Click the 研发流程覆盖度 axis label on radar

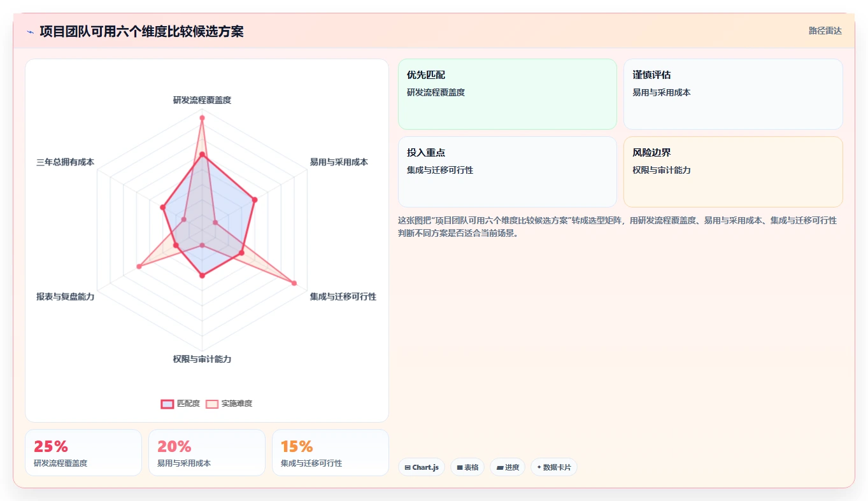[202, 100]
